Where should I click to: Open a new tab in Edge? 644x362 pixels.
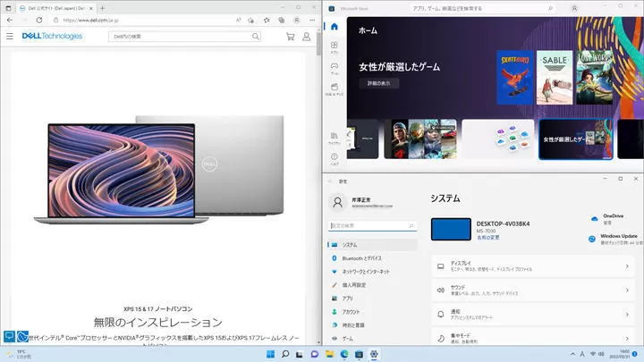pos(102,8)
